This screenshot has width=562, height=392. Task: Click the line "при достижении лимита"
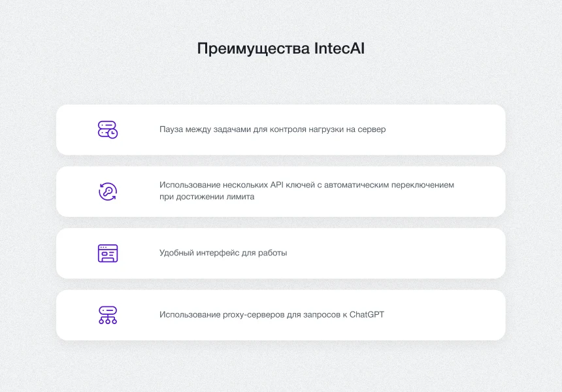point(207,197)
